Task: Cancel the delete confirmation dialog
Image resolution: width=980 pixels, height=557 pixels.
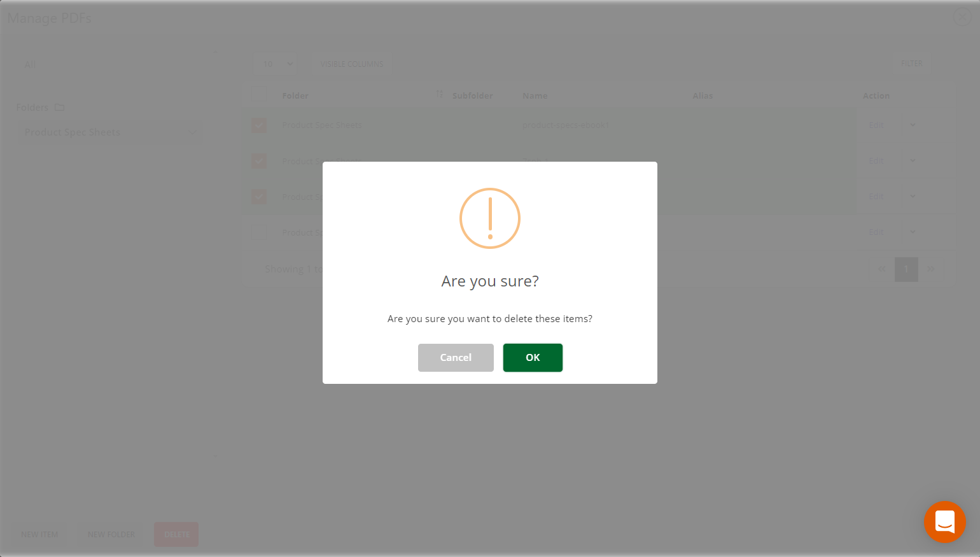Action: click(x=456, y=358)
